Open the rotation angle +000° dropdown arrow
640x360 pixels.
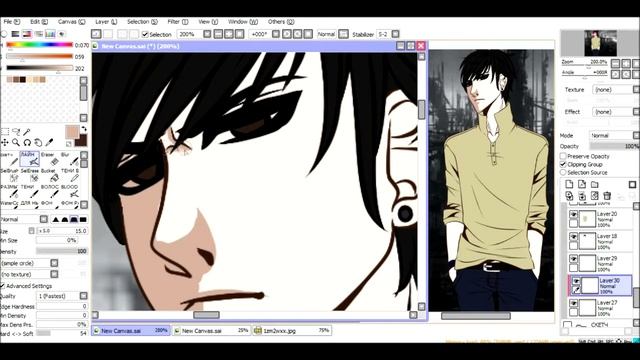point(276,34)
